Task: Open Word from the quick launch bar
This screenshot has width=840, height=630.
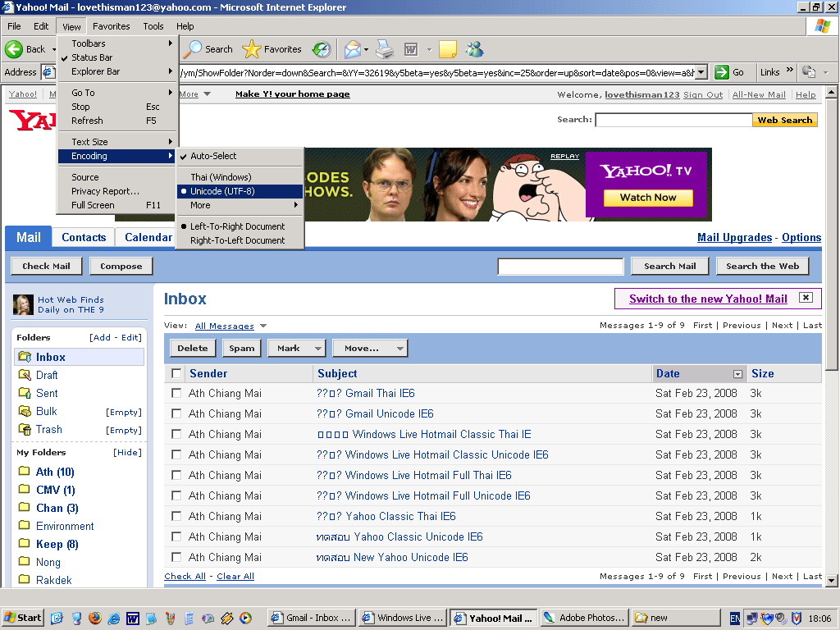Action: click(x=132, y=619)
